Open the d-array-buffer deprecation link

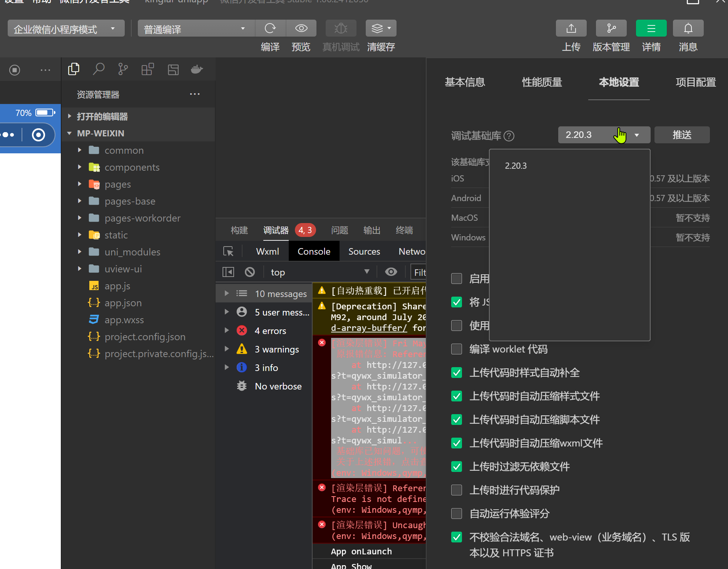[x=369, y=328]
